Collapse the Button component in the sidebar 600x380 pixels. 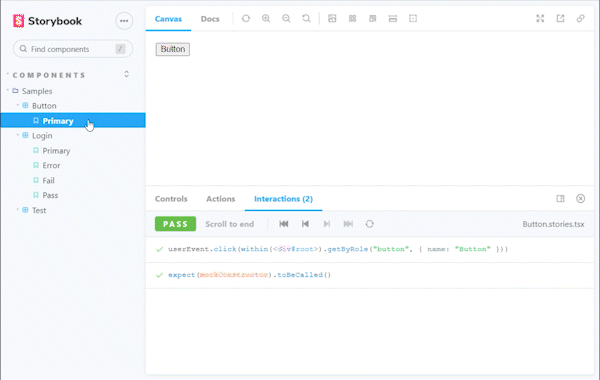(44, 106)
